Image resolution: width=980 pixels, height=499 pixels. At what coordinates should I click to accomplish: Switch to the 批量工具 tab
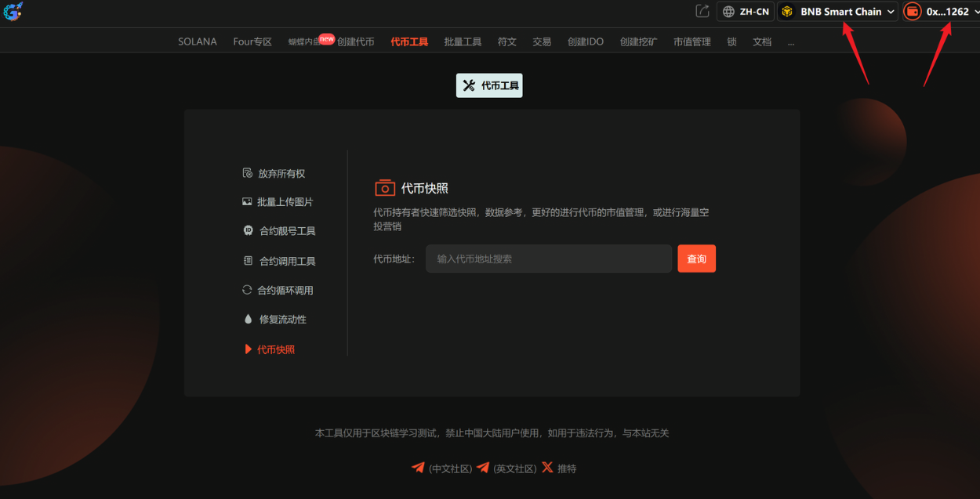tap(463, 42)
